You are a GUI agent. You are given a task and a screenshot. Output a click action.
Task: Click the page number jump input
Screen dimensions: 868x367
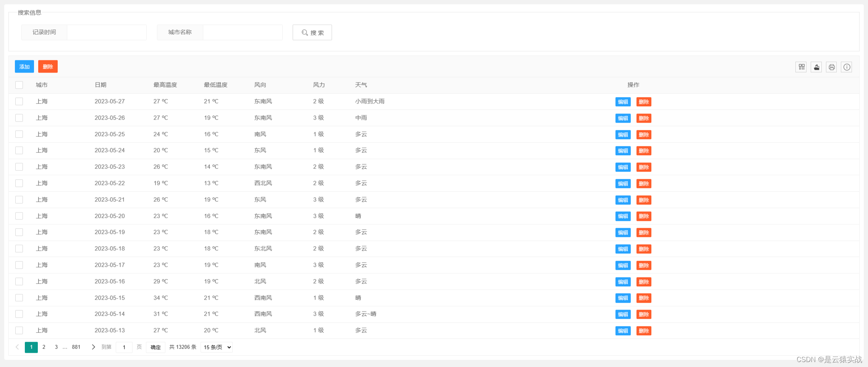point(124,347)
